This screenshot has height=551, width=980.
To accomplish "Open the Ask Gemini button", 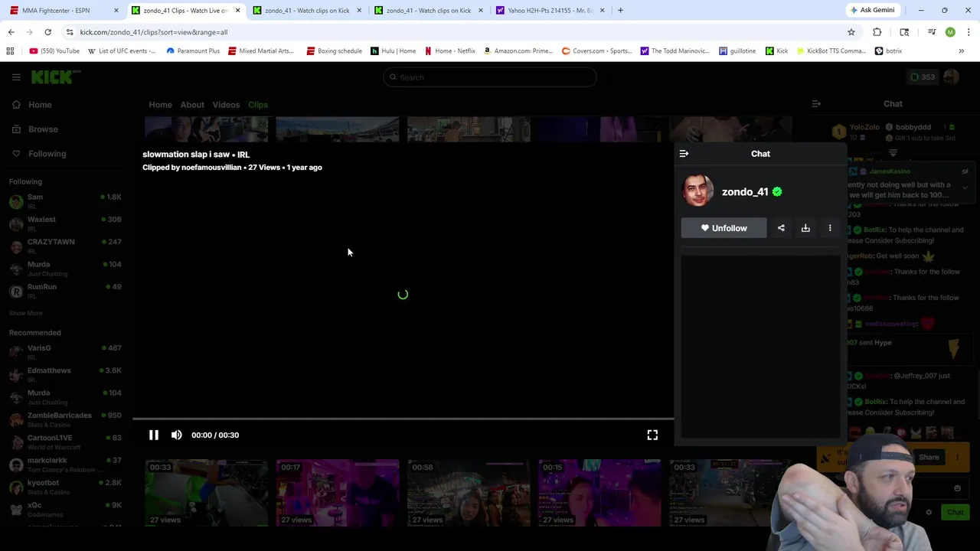I will click(871, 10).
